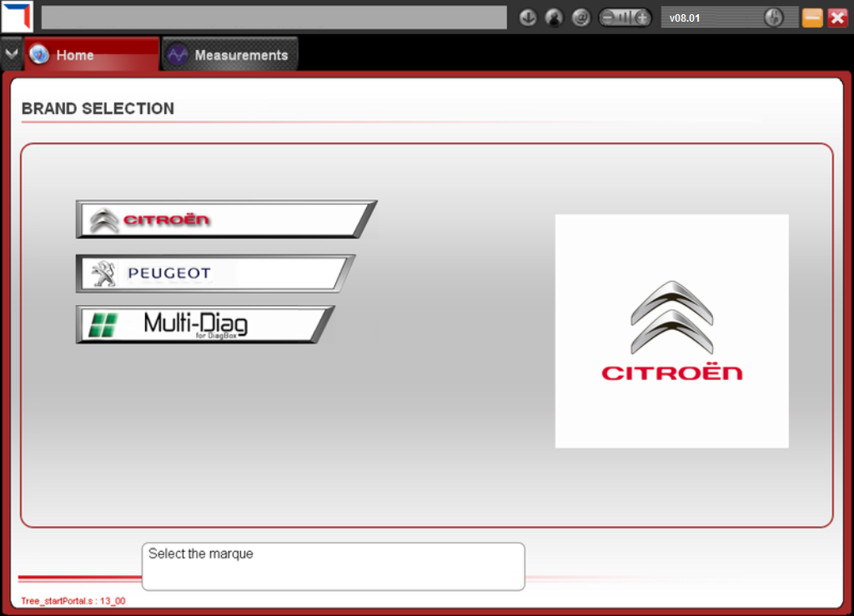Expand the tab dropdown chevron
854x616 pixels.
coord(12,54)
